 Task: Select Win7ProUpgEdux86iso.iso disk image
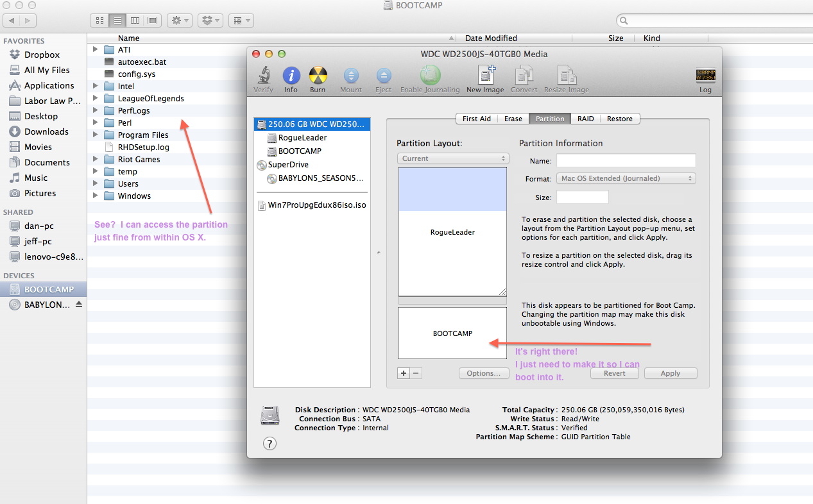(x=312, y=205)
